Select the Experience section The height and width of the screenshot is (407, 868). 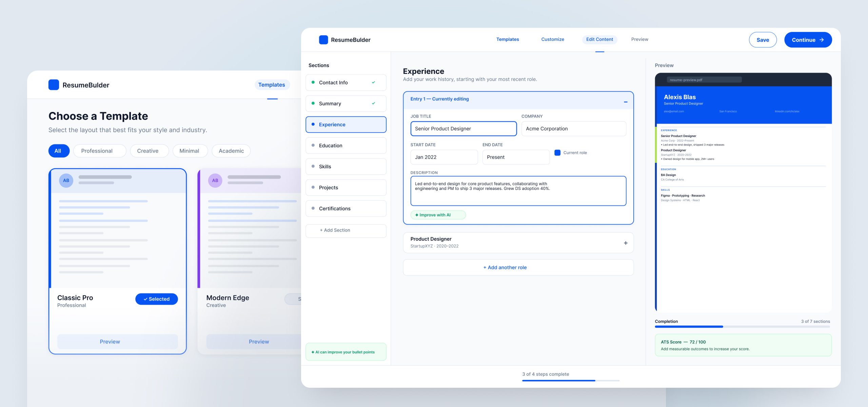pos(346,124)
